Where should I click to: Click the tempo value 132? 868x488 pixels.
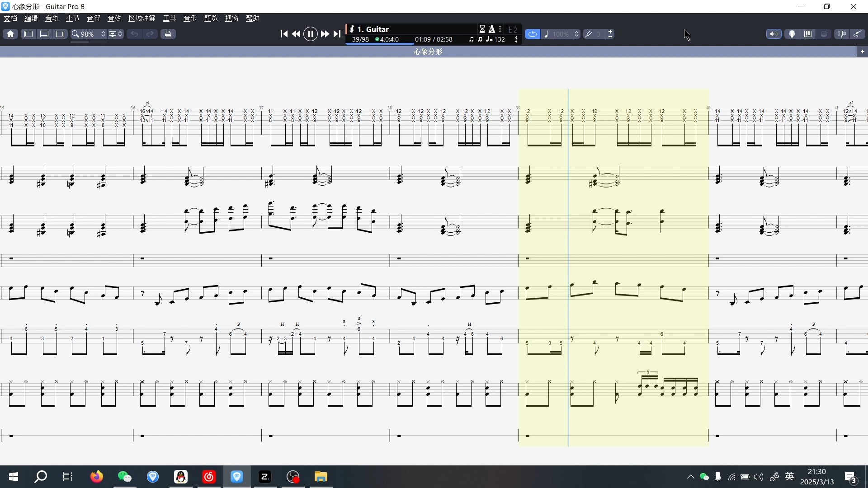(495, 39)
